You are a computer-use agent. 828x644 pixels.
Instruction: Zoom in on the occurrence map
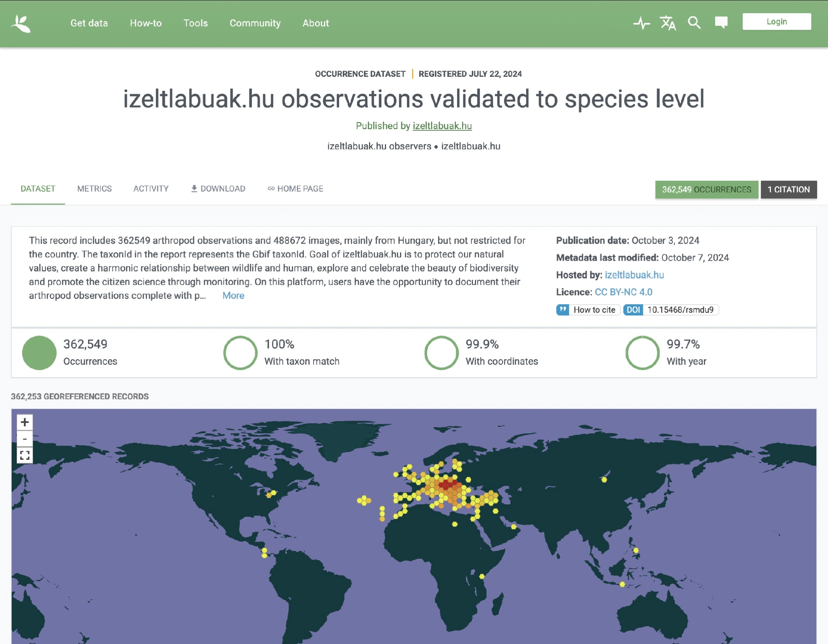24,422
